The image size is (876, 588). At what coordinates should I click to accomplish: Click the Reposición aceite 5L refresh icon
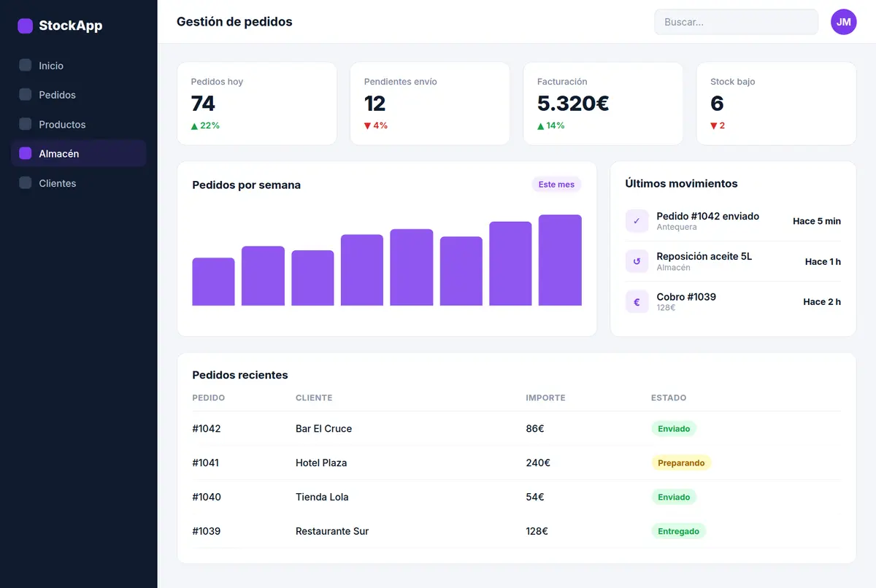(637, 261)
